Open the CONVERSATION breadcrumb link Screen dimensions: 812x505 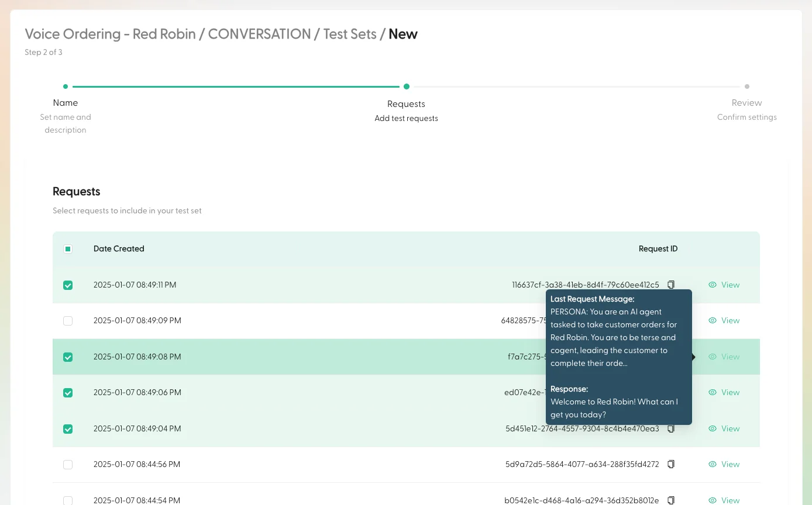[259, 34]
